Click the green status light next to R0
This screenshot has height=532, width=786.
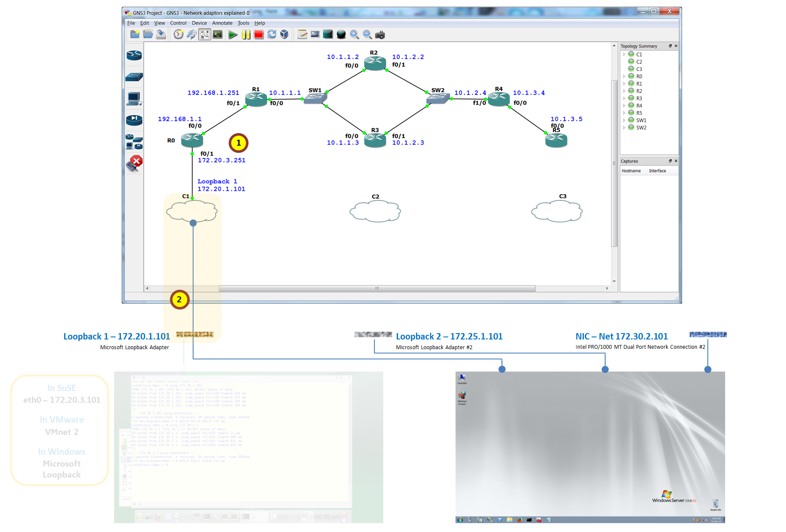[631, 76]
